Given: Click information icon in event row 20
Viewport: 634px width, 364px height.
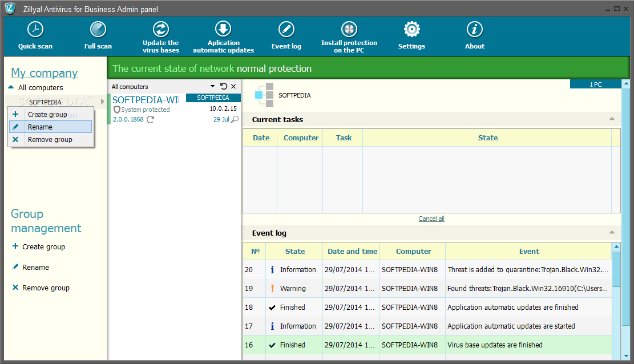Looking at the screenshot, I should point(272,270).
